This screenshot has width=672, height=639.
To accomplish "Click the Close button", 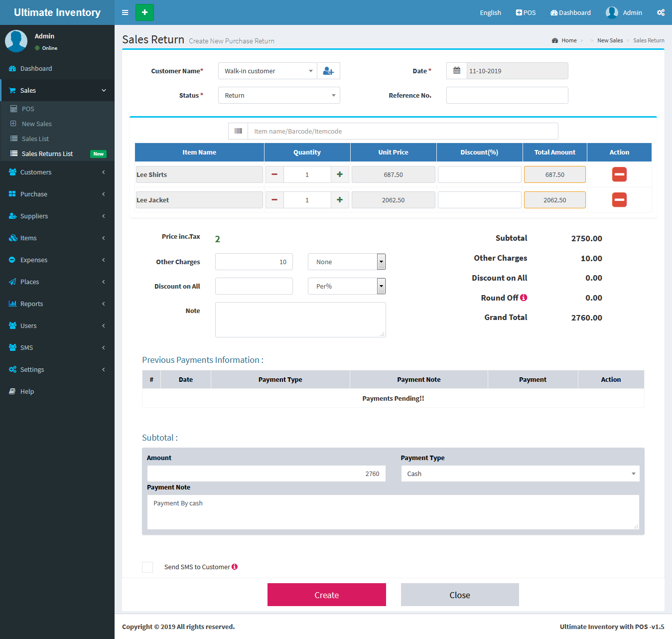I will click(x=459, y=595).
